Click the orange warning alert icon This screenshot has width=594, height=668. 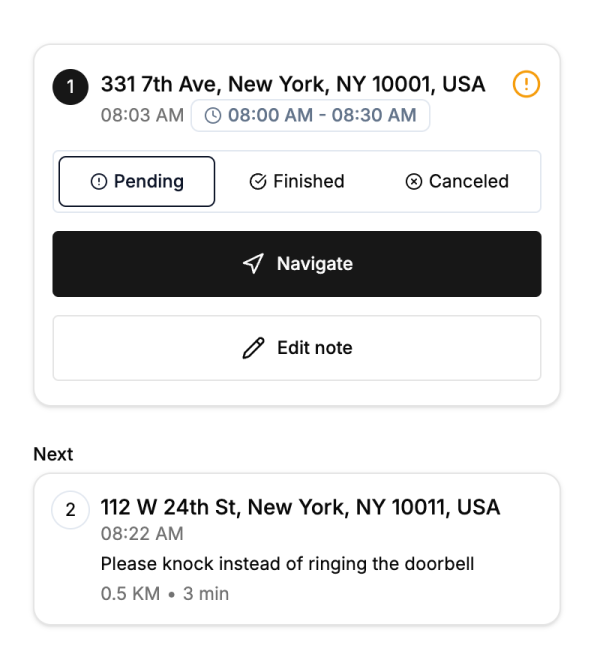tap(526, 84)
